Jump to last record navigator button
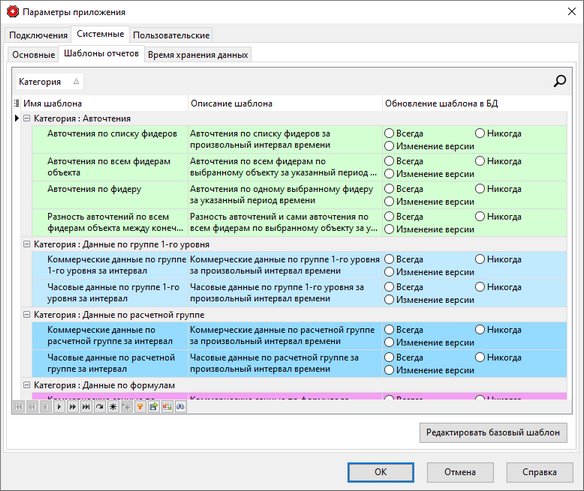This screenshot has width=584, height=491. click(86, 407)
